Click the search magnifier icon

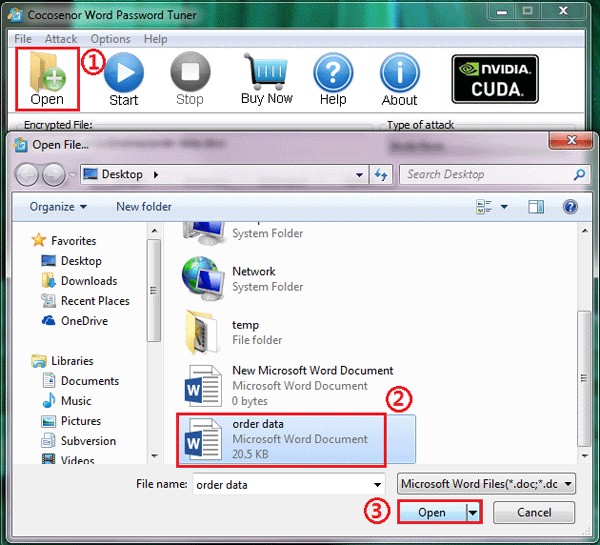(579, 175)
